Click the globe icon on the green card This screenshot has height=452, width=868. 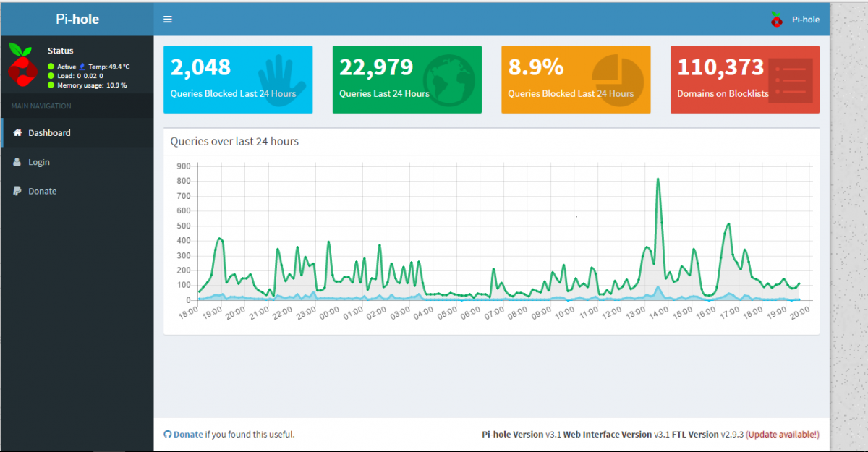[449, 79]
